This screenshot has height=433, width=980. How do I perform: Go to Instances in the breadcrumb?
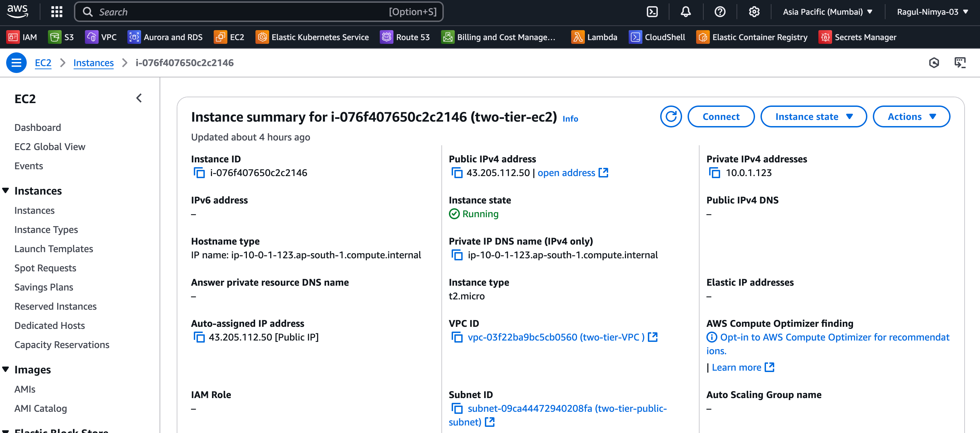[x=93, y=63]
